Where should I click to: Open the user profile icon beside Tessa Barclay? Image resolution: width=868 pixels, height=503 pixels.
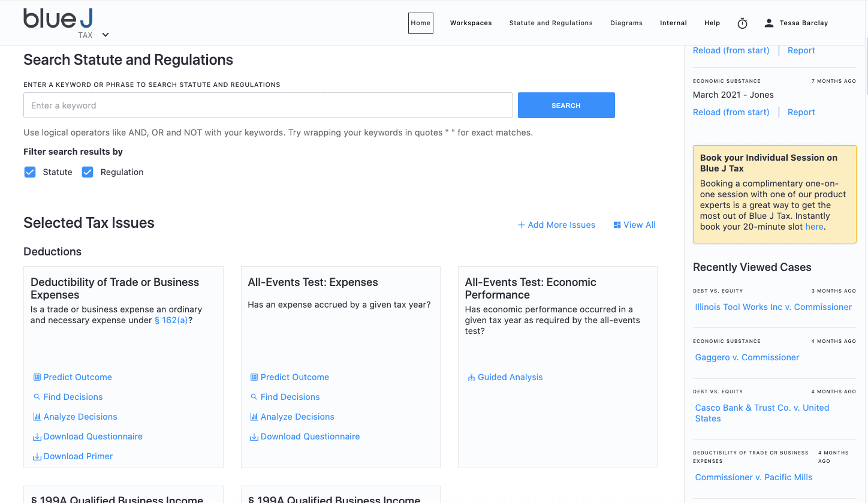769,23
